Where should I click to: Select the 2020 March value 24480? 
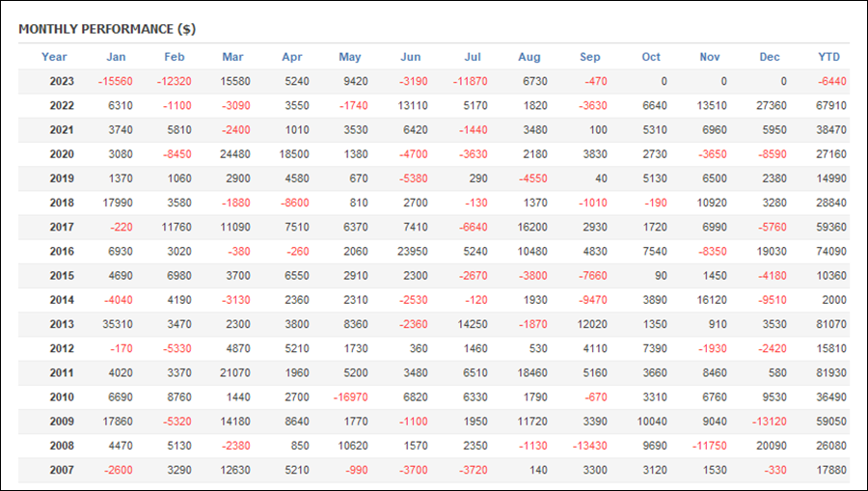(234, 154)
